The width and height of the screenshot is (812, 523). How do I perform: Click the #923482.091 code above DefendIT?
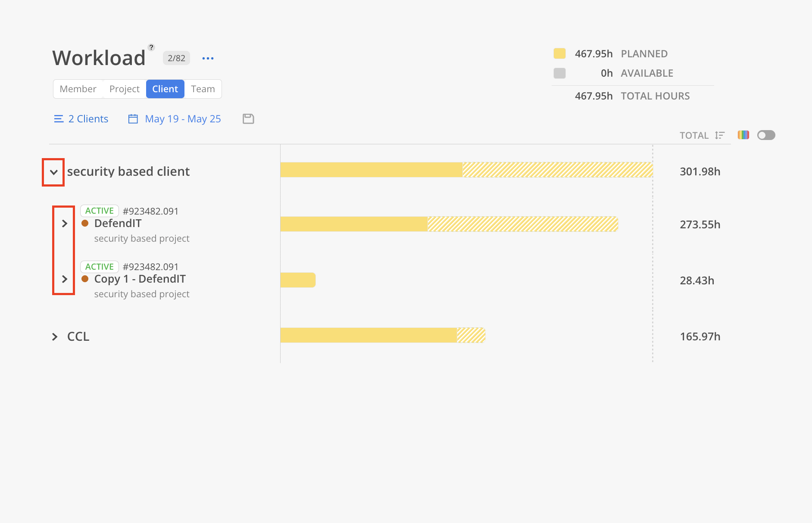pos(150,211)
